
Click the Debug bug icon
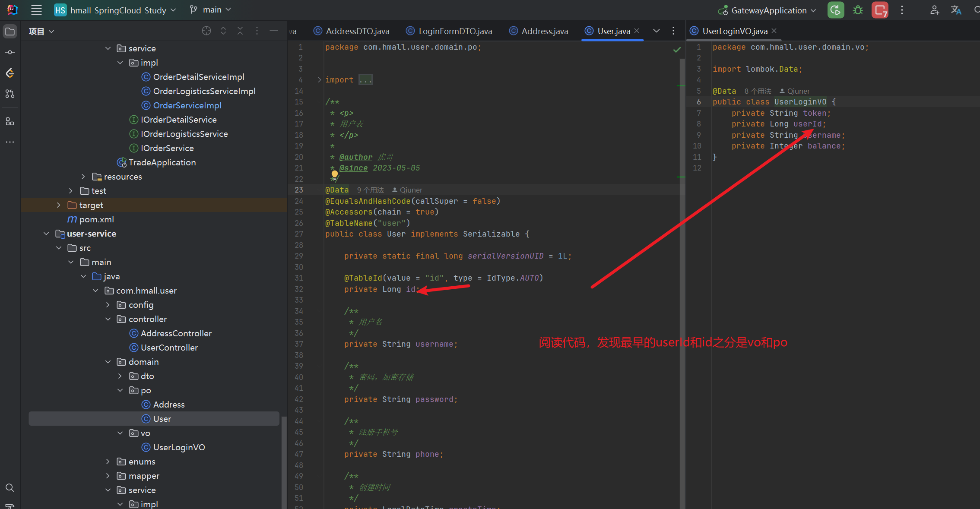point(858,10)
